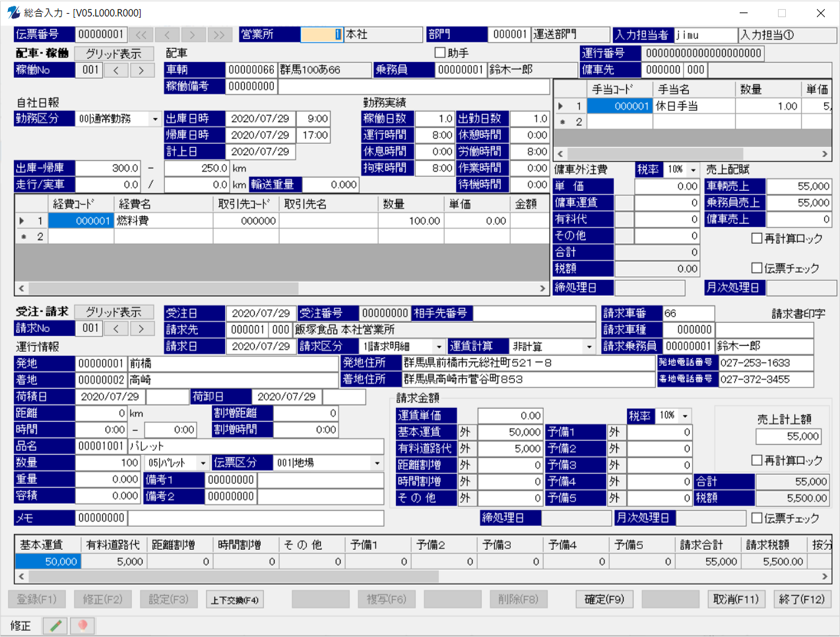Click the left scroll arrow of the 基本運賃 grid
Viewport: 840px width, 637px height.
pyautogui.click(x=21, y=576)
